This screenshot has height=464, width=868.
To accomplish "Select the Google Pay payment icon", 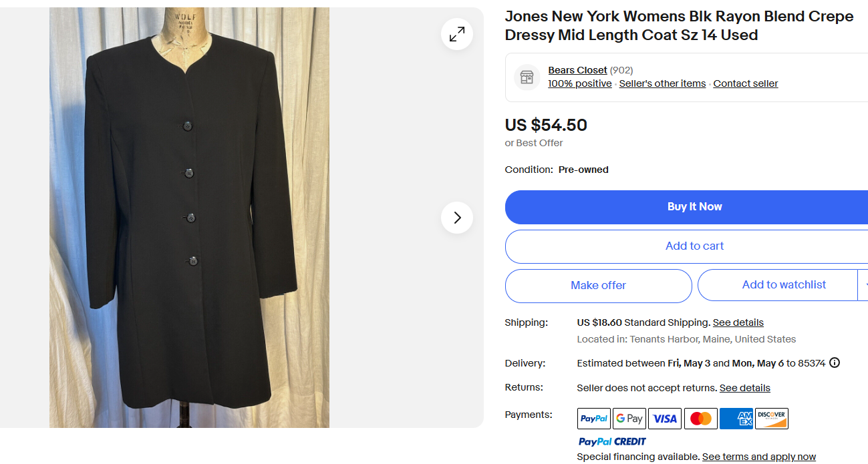I will coord(629,419).
